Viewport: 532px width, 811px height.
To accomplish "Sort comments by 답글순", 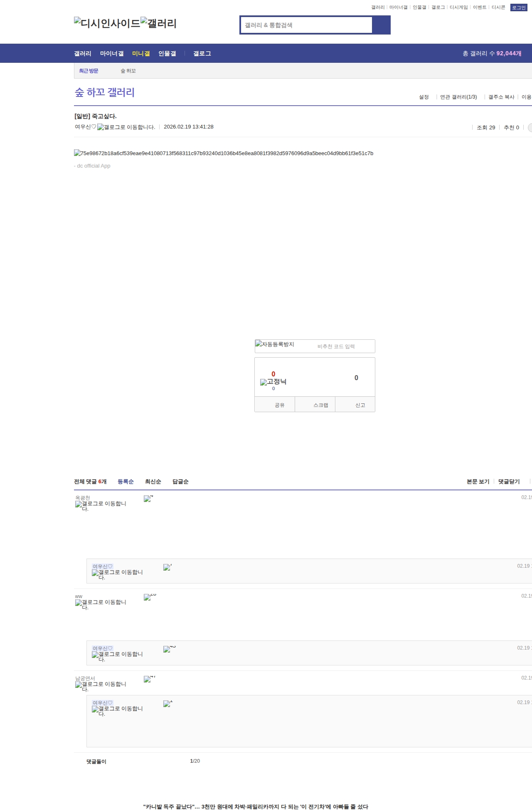I will coord(180,482).
